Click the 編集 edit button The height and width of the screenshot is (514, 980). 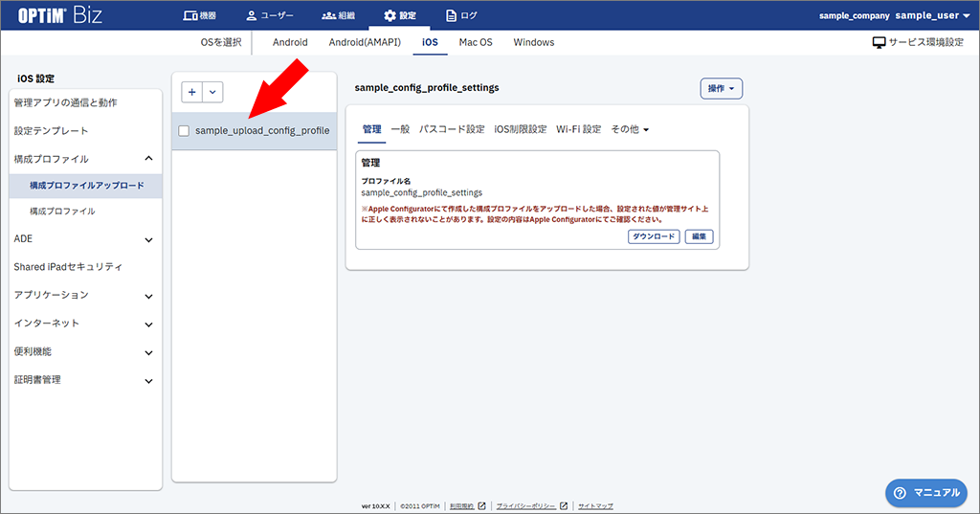[699, 236]
